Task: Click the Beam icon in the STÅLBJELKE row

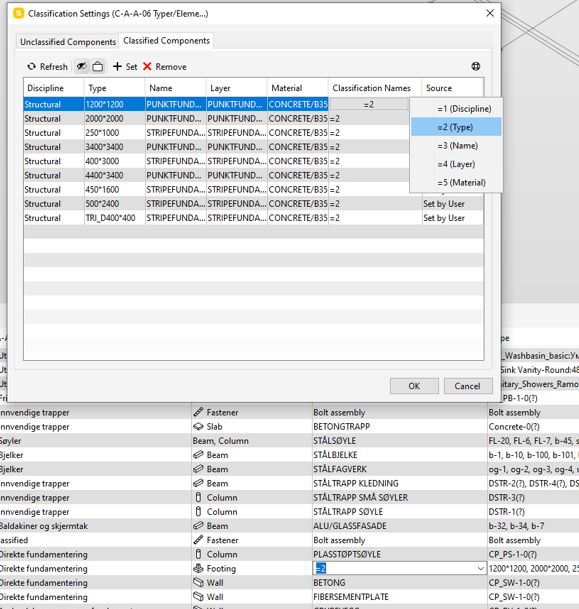Action: tap(198, 455)
